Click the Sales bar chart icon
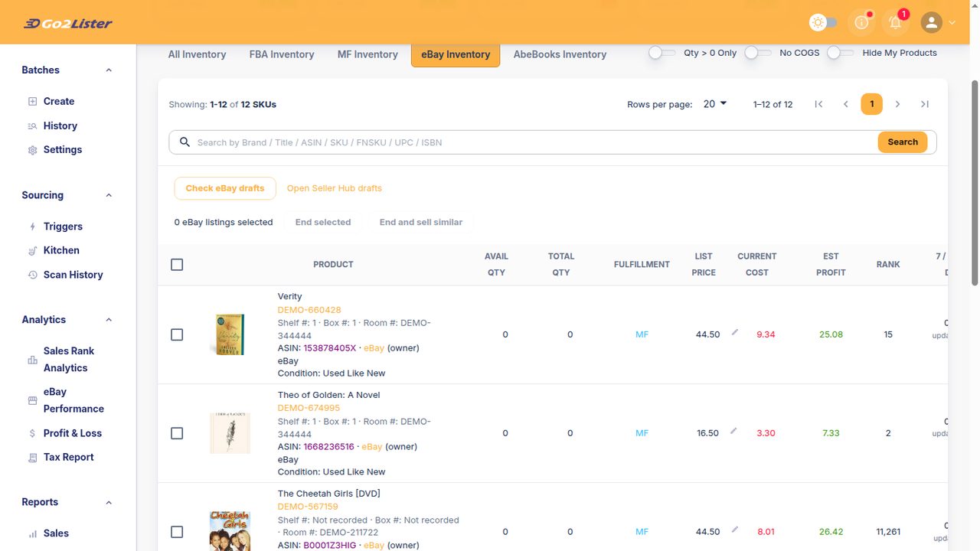 tap(32, 533)
